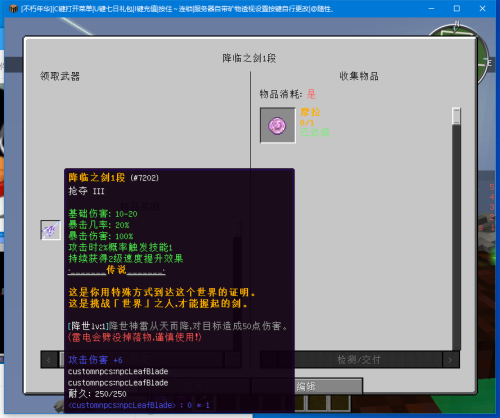This screenshot has width=500, height=418.
Task: Click the 降临之剑 sword reward item icon
Action: click(50, 230)
